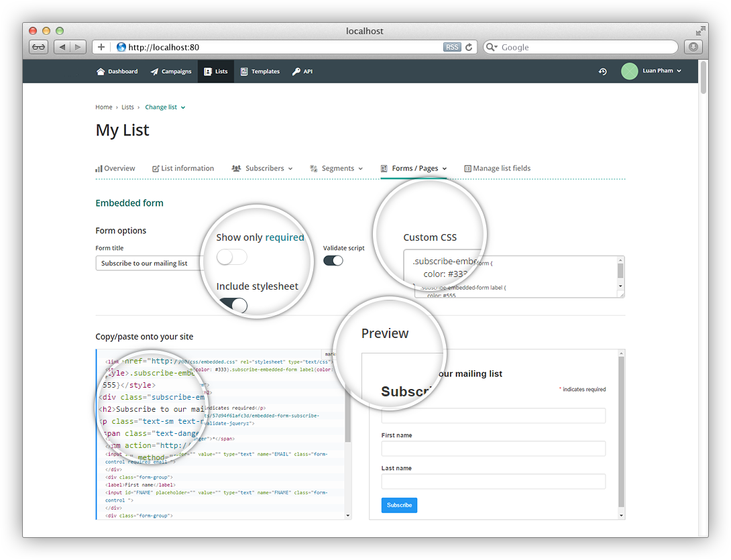Toggle the Show only required switch
This screenshot has height=560, width=731.
tap(231, 257)
